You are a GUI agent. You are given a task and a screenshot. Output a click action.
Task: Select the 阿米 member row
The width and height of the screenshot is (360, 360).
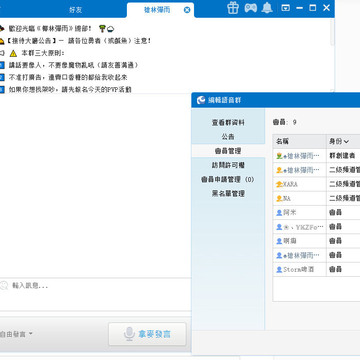[x=316, y=212]
